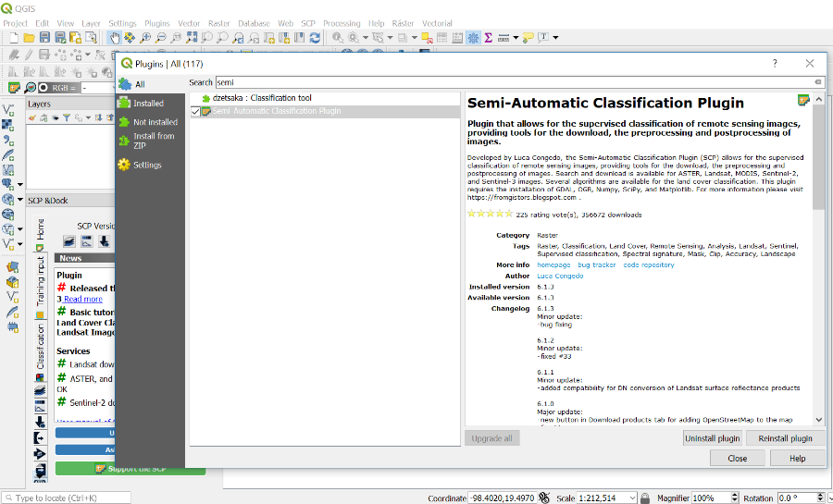Click the Save Project icon

tap(44, 37)
